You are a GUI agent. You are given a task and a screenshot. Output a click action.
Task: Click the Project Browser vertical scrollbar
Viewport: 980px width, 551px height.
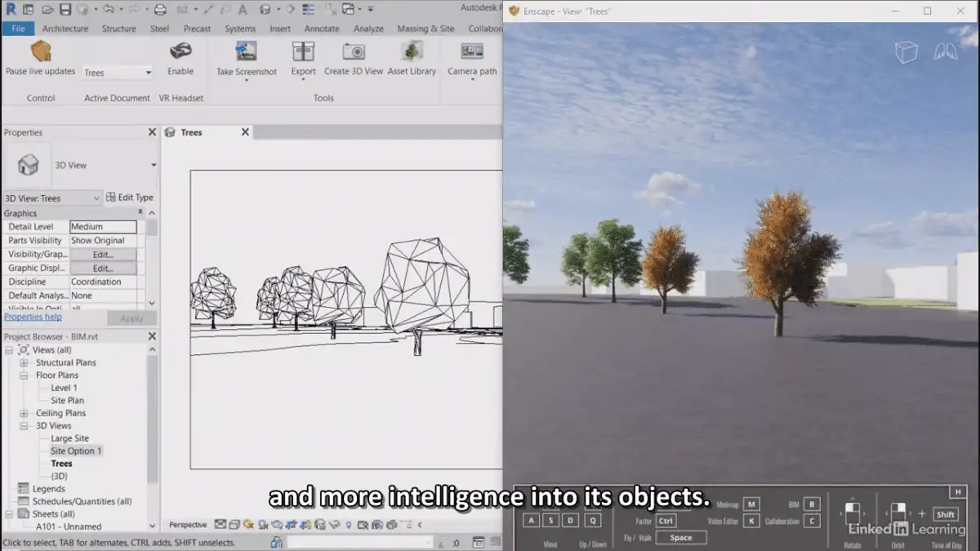point(153,420)
